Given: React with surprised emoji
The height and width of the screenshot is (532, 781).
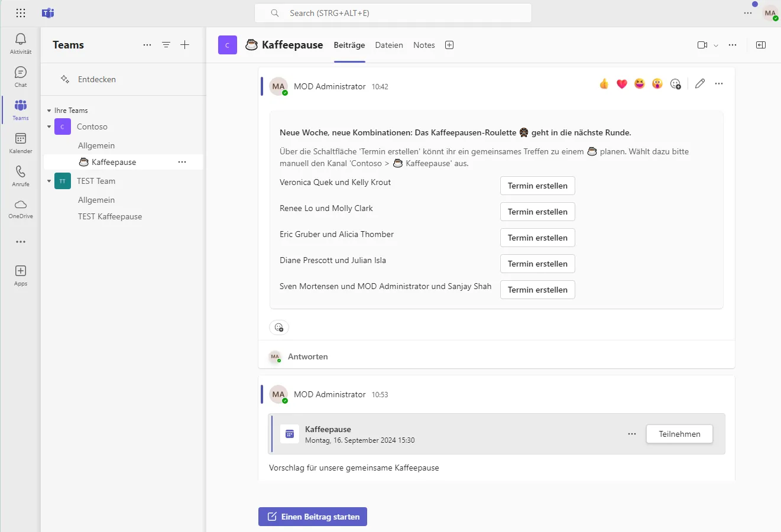Looking at the screenshot, I should coord(657,84).
